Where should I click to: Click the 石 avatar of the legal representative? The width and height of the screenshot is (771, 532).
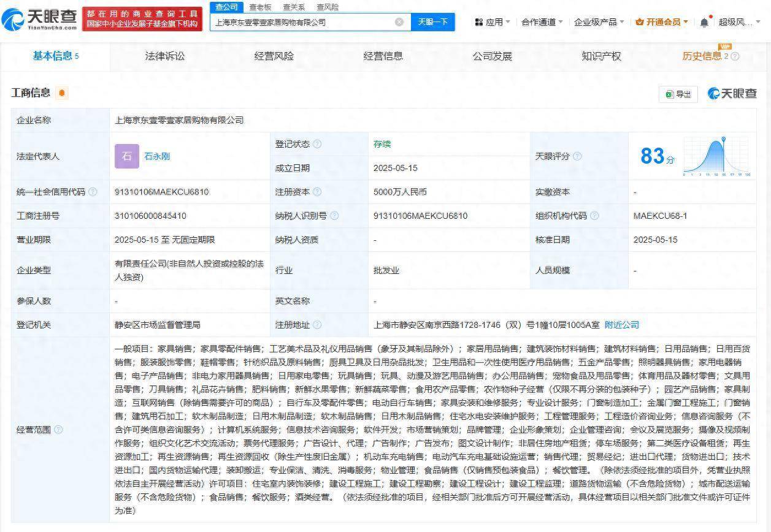click(127, 156)
